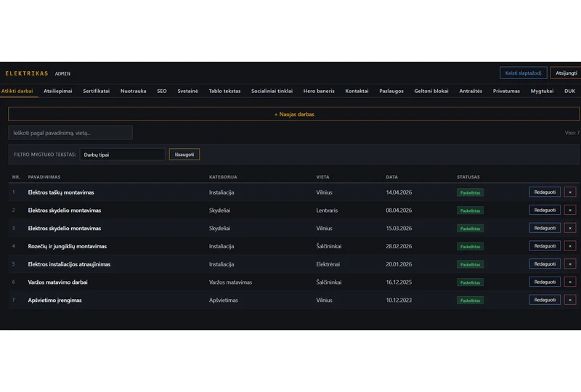This screenshot has width=581, height=392.
Task: Click the Paskelbtas badge for Varžos matavimo darbai
Action: coord(470,282)
